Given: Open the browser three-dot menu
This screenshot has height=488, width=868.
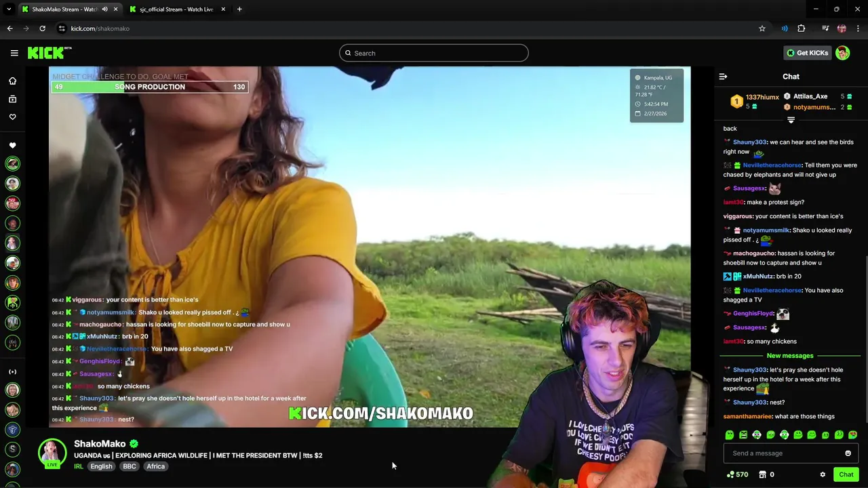Looking at the screenshot, I should 858,28.
